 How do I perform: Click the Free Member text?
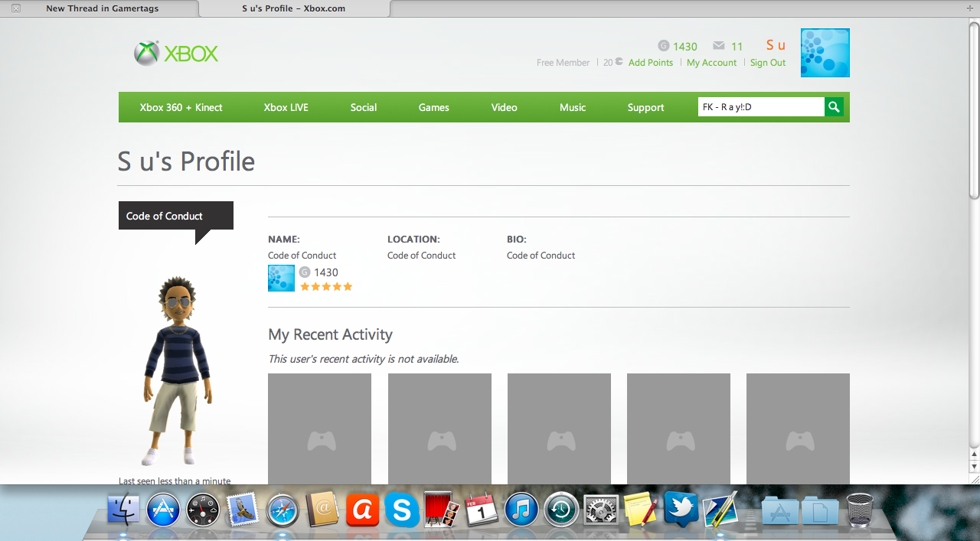point(563,63)
